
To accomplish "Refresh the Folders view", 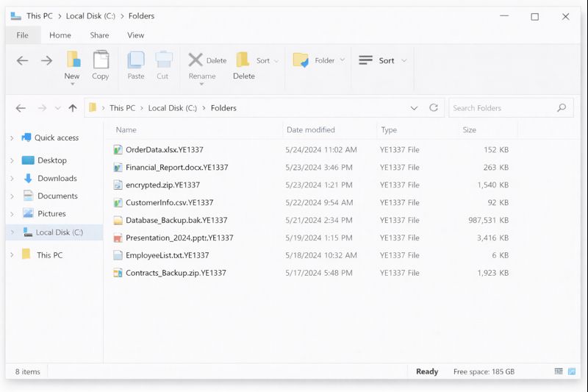I will (434, 108).
